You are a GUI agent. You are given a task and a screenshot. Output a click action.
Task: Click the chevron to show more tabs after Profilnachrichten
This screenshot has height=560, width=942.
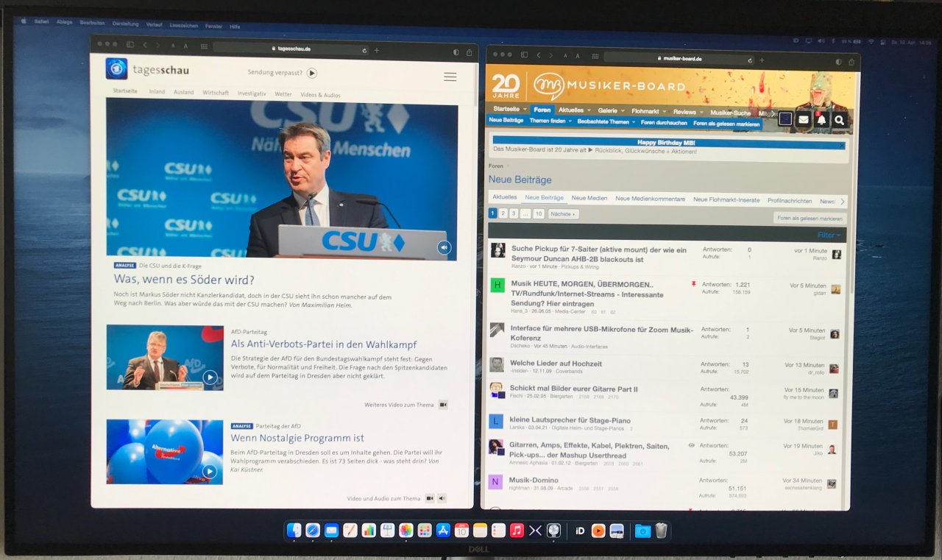pyautogui.click(x=842, y=202)
